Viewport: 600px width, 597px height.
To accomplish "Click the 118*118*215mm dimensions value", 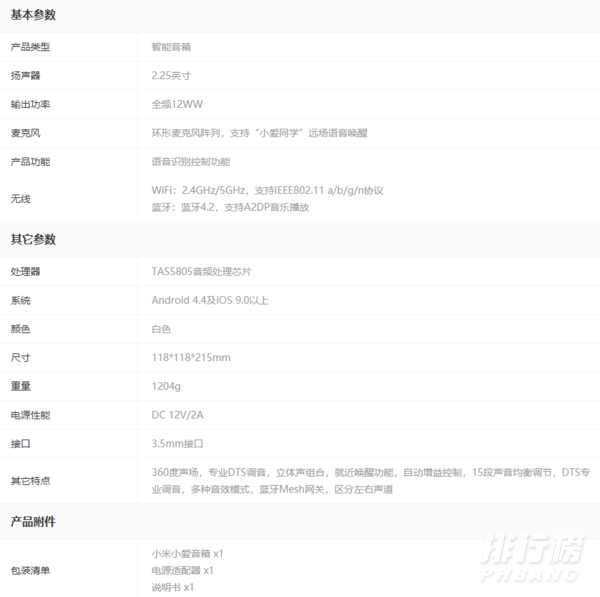I will (191, 358).
